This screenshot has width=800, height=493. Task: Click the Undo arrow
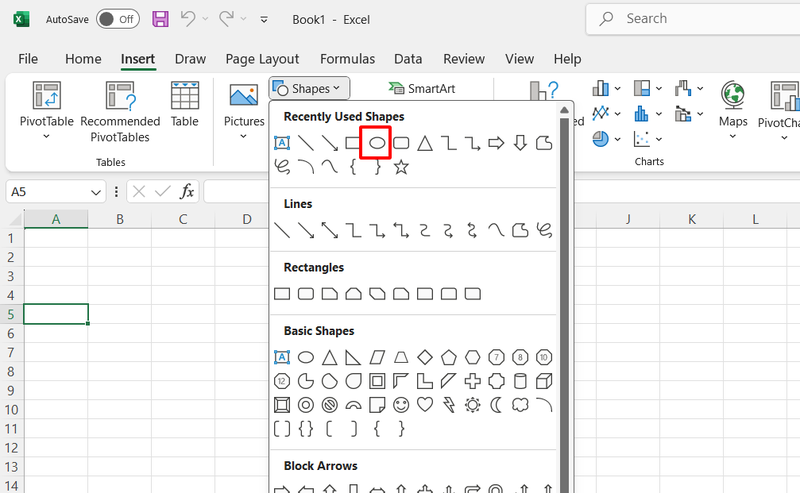coord(188,19)
